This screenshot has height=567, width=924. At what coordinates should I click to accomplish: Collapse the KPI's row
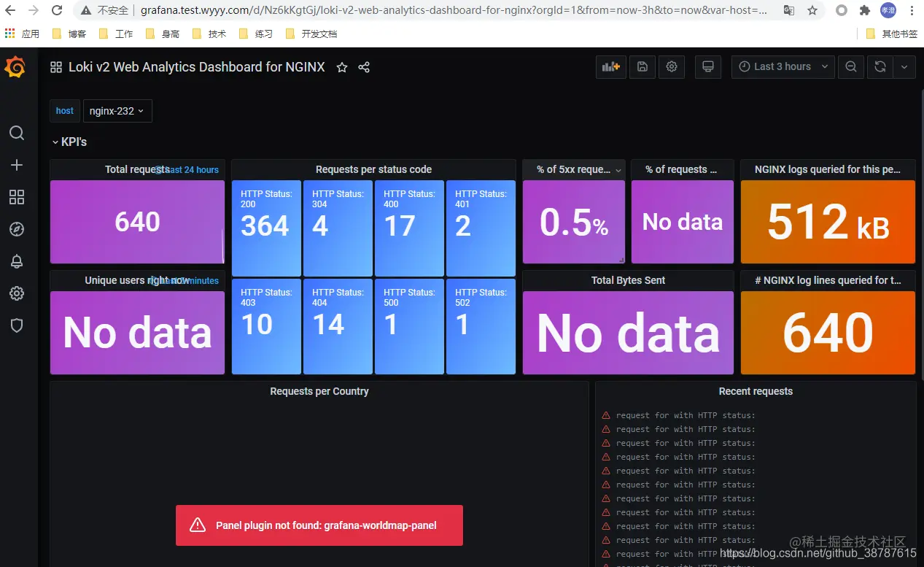pyautogui.click(x=69, y=142)
